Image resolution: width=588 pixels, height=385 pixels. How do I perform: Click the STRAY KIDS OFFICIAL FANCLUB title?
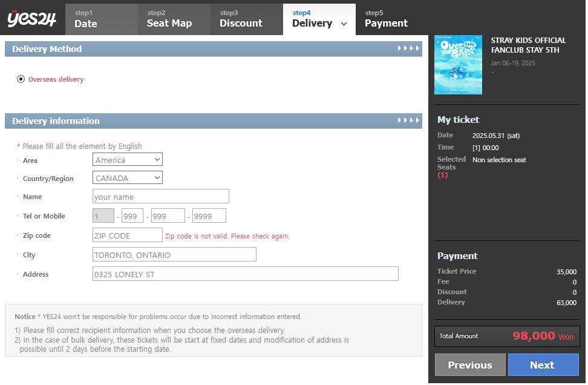pos(528,45)
